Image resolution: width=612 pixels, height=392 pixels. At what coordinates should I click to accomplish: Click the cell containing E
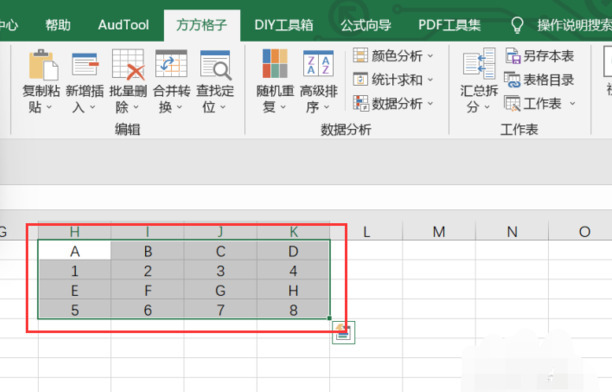pyautogui.click(x=75, y=290)
